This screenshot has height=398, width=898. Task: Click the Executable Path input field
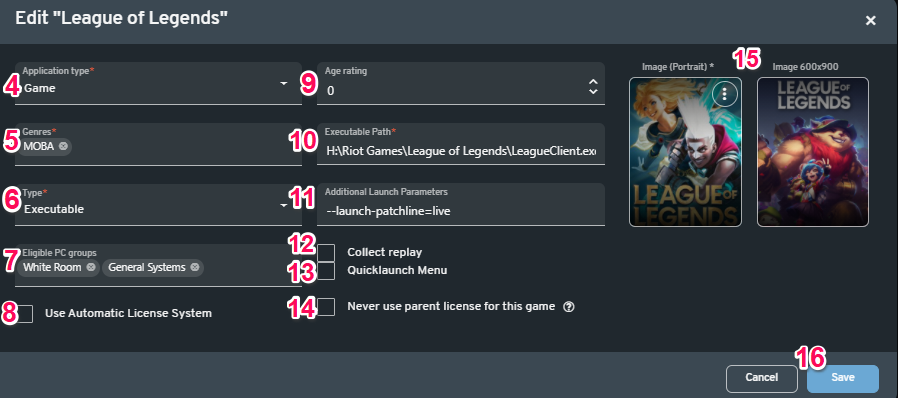pos(461,144)
